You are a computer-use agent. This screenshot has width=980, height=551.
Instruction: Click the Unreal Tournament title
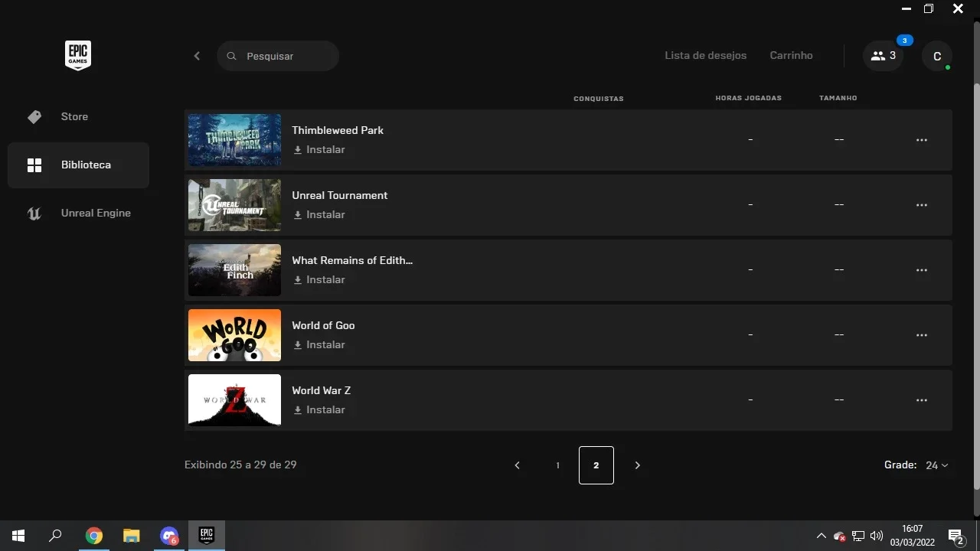point(340,195)
